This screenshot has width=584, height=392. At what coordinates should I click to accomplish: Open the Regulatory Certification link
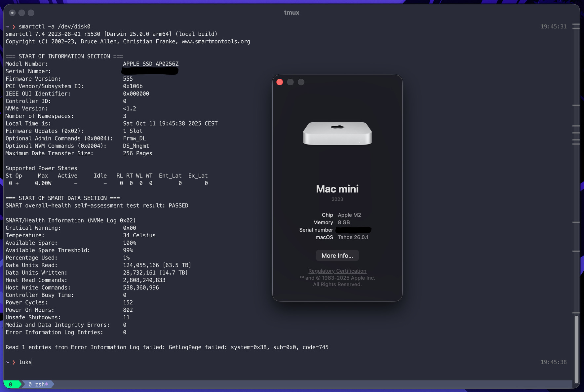pos(337,271)
